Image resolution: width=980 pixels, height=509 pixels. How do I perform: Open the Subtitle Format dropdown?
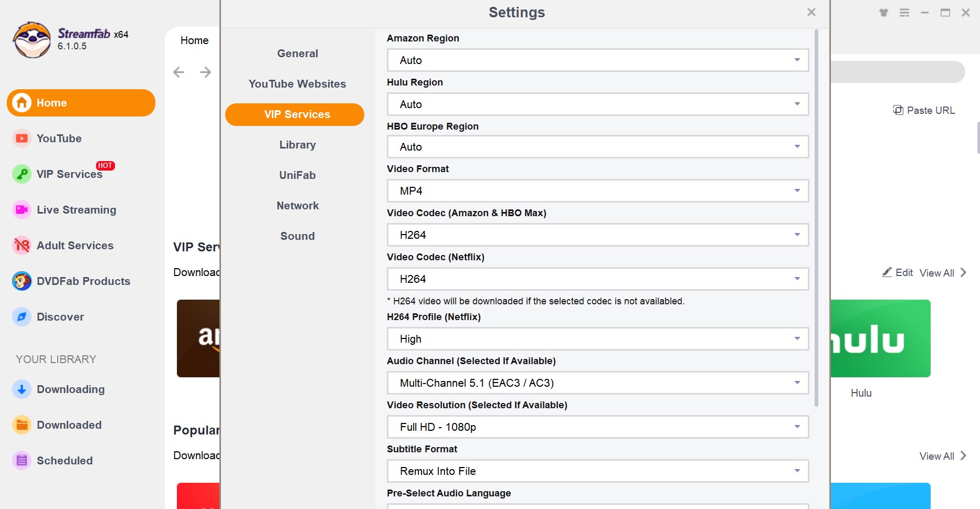pos(598,471)
